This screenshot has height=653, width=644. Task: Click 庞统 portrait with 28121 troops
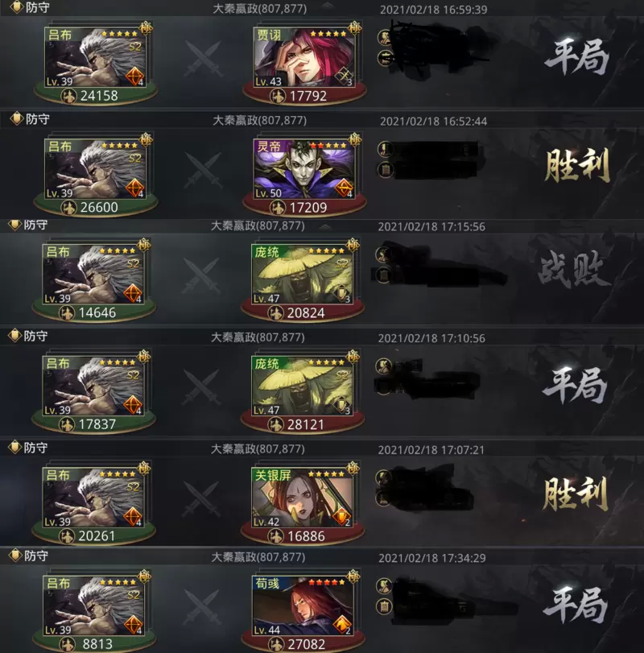(303, 386)
